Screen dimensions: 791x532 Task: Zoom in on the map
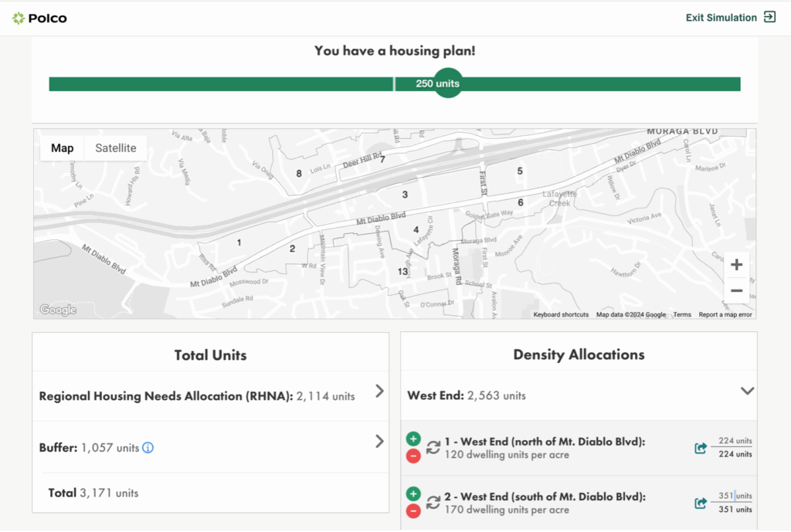click(736, 265)
